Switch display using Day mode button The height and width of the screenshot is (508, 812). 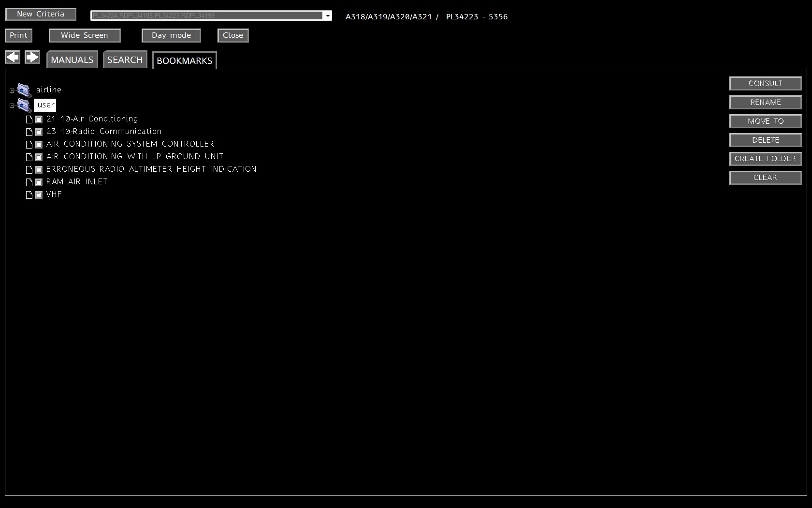tap(171, 35)
